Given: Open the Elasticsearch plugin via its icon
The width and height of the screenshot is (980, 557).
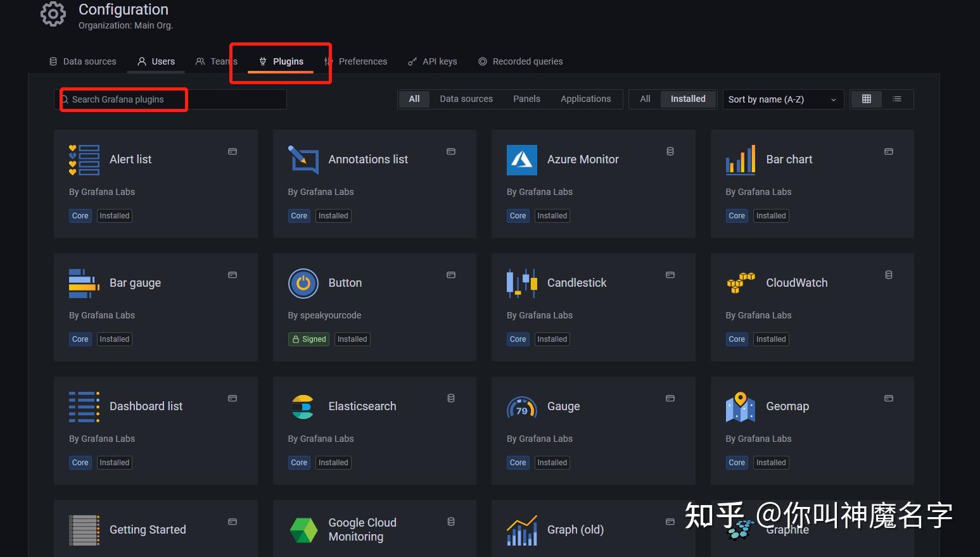Looking at the screenshot, I should (x=303, y=406).
